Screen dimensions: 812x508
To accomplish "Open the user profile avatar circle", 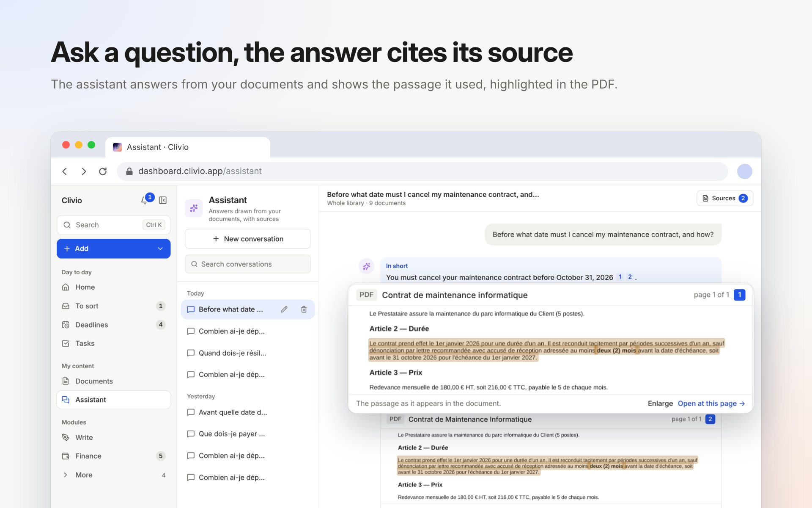I will point(744,171).
